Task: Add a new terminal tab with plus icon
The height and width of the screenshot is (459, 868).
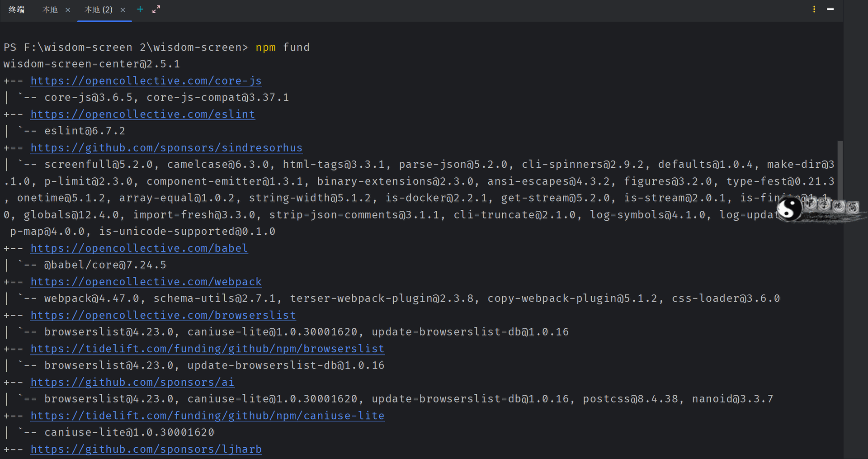Action: pos(140,9)
